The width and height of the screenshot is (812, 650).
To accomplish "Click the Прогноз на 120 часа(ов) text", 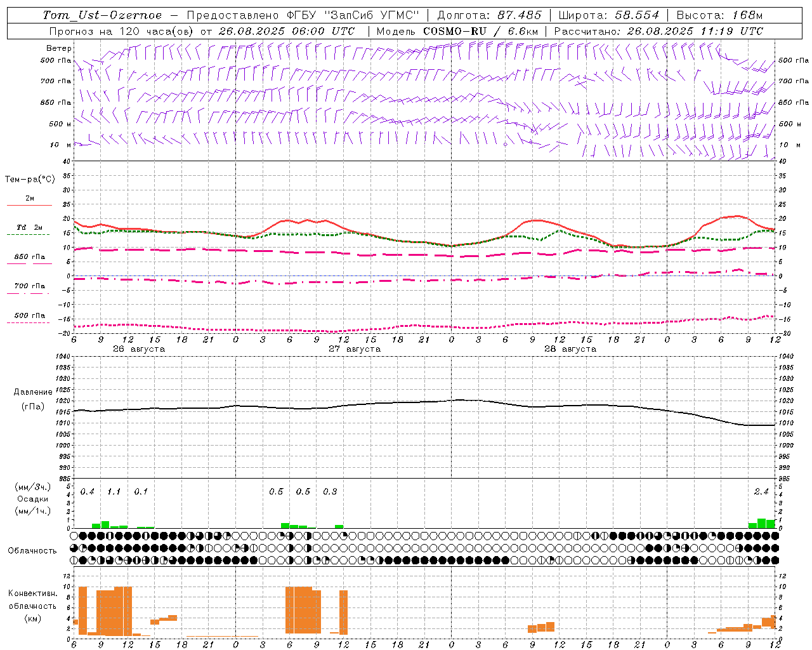I will [121, 31].
